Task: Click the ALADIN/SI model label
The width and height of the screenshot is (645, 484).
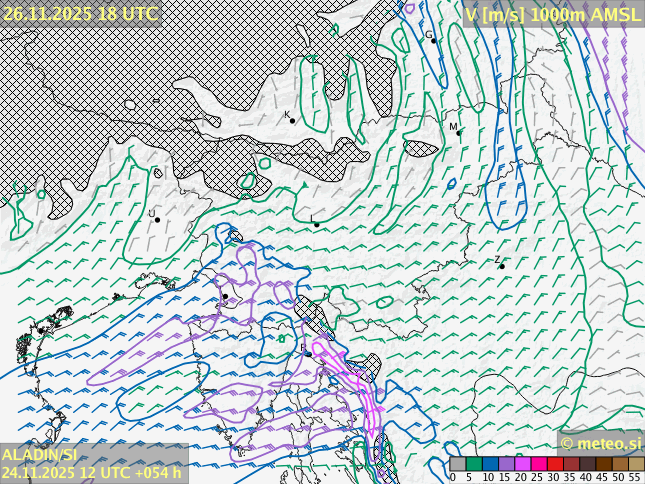Action: [40, 455]
